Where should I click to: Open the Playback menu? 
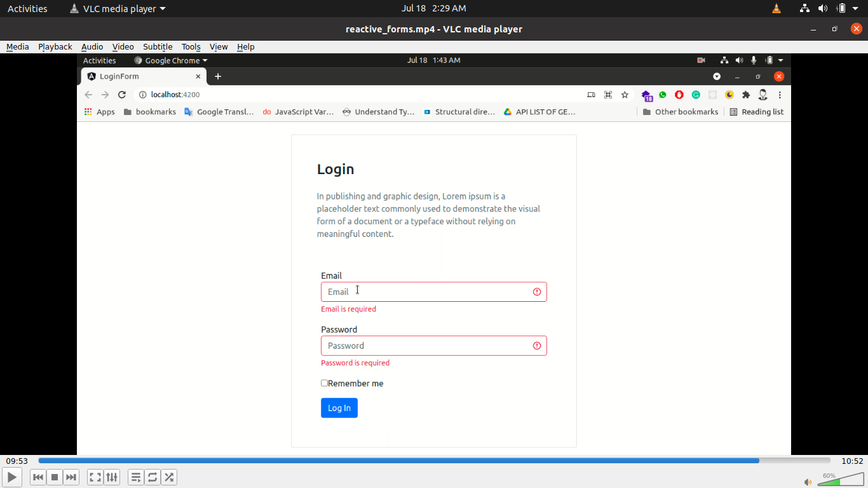point(55,46)
